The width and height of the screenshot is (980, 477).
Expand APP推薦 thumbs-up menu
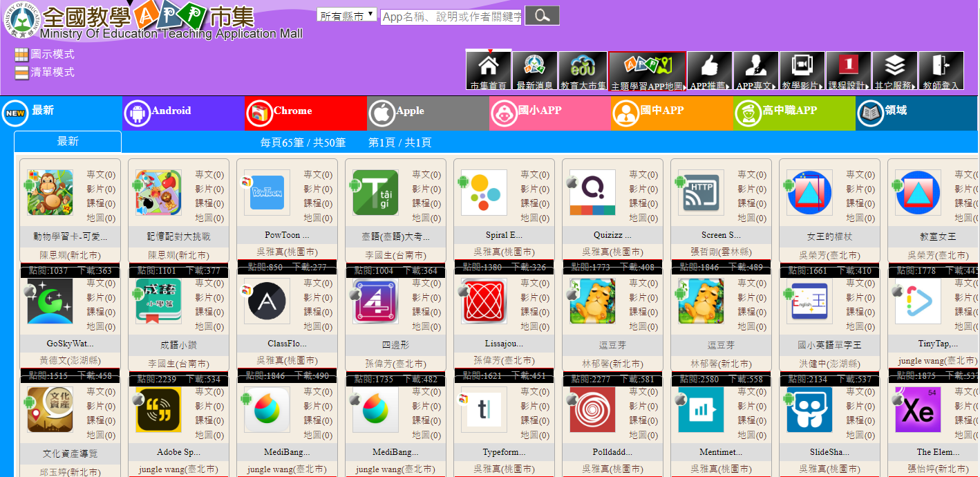click(710, 71)
